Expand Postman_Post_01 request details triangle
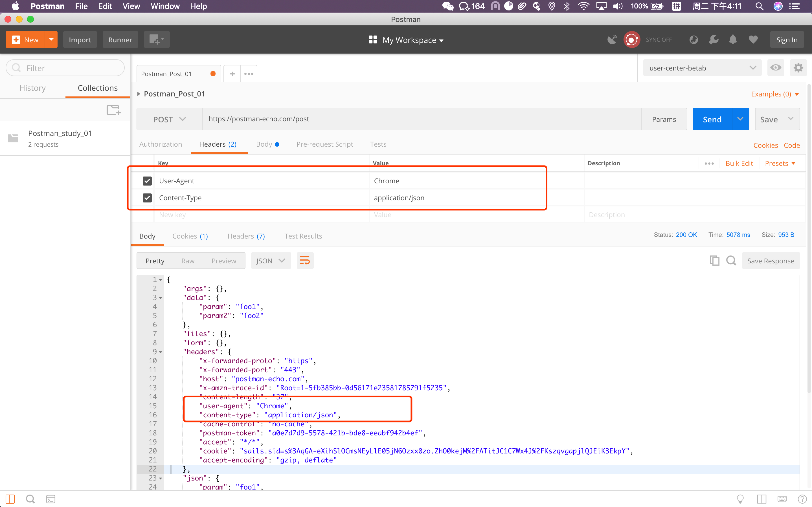This screenshot has width=812, height=507. coord(139,94)
